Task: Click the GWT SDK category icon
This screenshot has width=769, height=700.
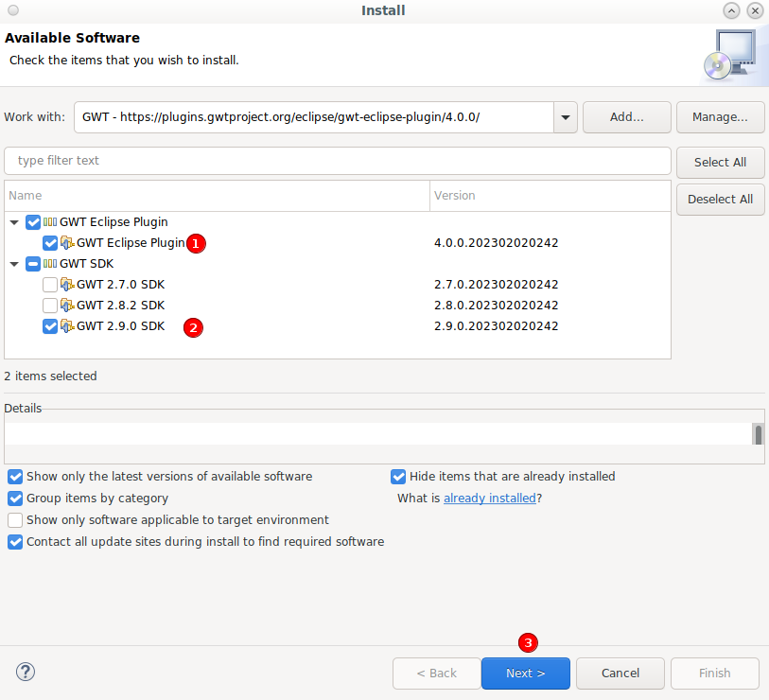Action: pyautogui.click(x=50, y=264)
